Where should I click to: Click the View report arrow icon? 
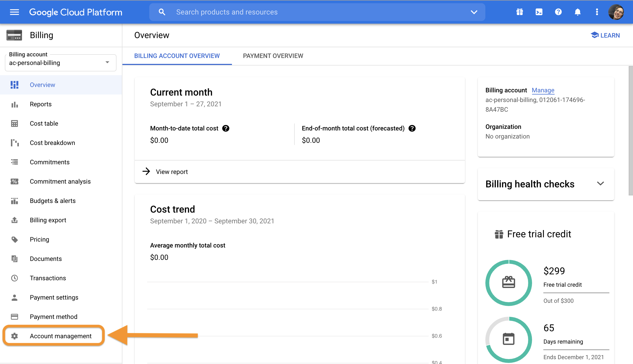pos(146,171)
